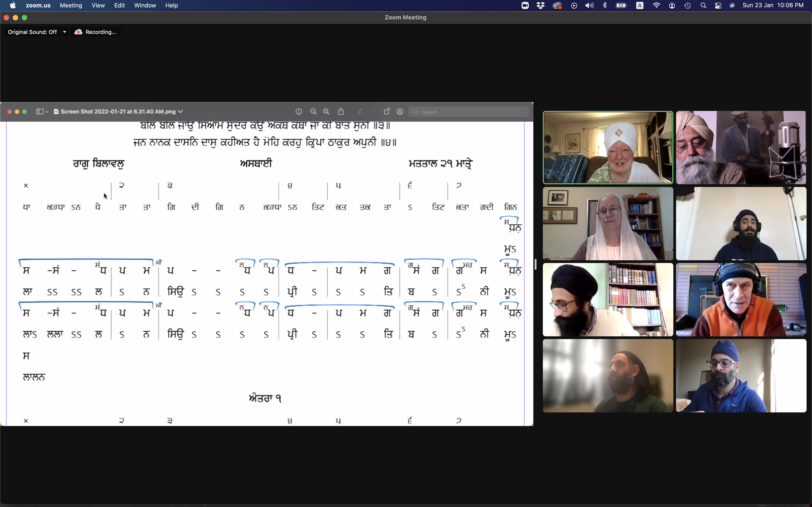Open the View menu
812x507 pixels.
pyautogui.click(x=98, y=5)
